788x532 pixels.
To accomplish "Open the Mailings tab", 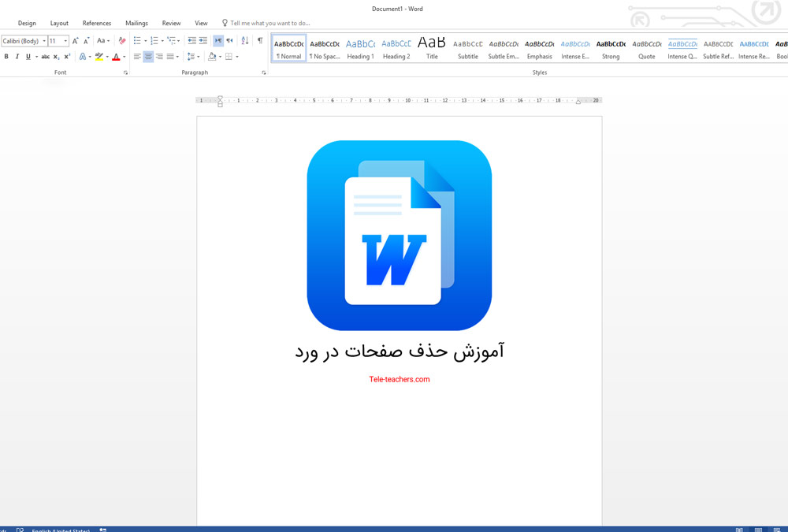I will coord(136,23).
